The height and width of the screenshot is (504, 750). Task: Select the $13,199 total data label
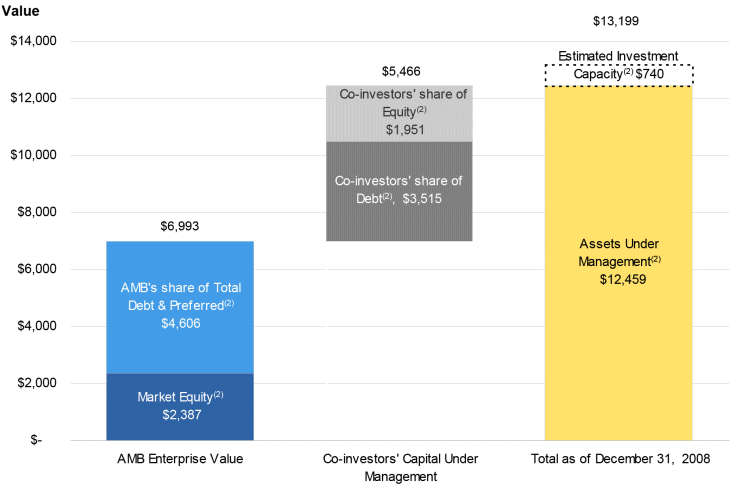[x=617, y=22]
